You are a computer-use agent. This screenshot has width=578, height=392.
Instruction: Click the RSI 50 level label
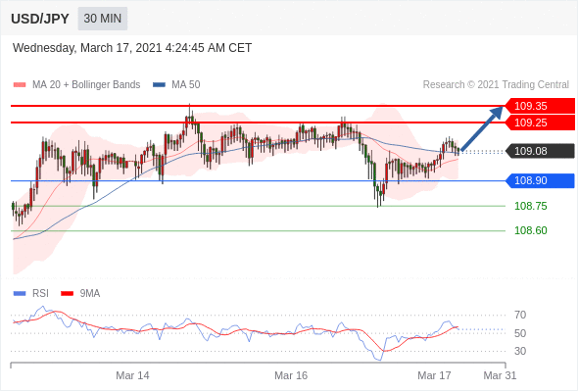520,333
